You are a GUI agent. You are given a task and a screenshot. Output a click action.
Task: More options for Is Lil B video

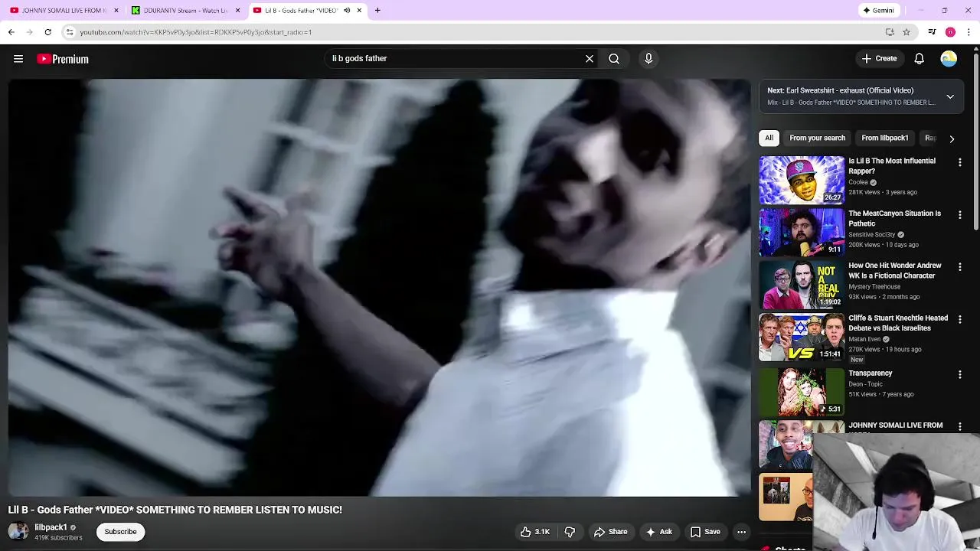[960, 162]
